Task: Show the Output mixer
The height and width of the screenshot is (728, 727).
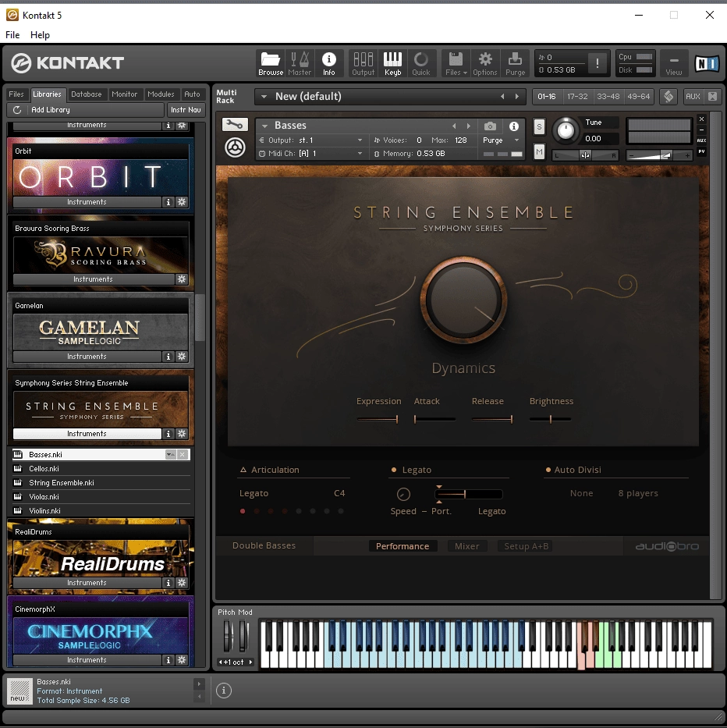Action: point(363,63)
